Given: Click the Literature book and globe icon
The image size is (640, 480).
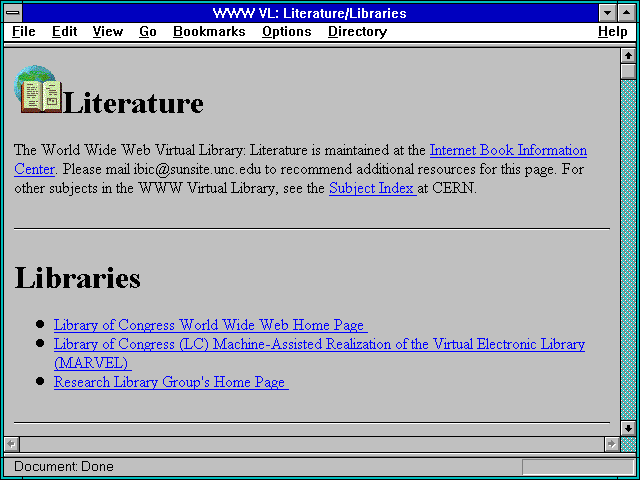Looking at the screenshot, I should tap(38, 89).
